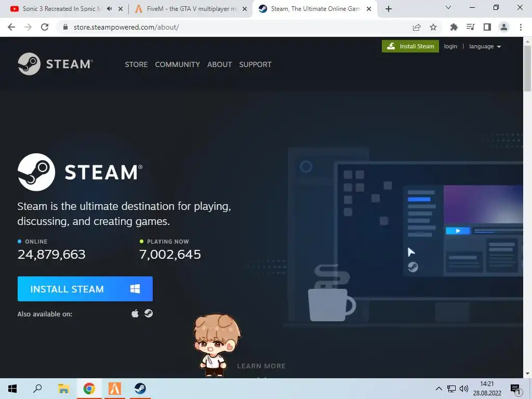Click the page vertical scrollbar
Image resolution: width=532 pixels, height=399 pixels.
pyautogui.click(x=527, y=68)
